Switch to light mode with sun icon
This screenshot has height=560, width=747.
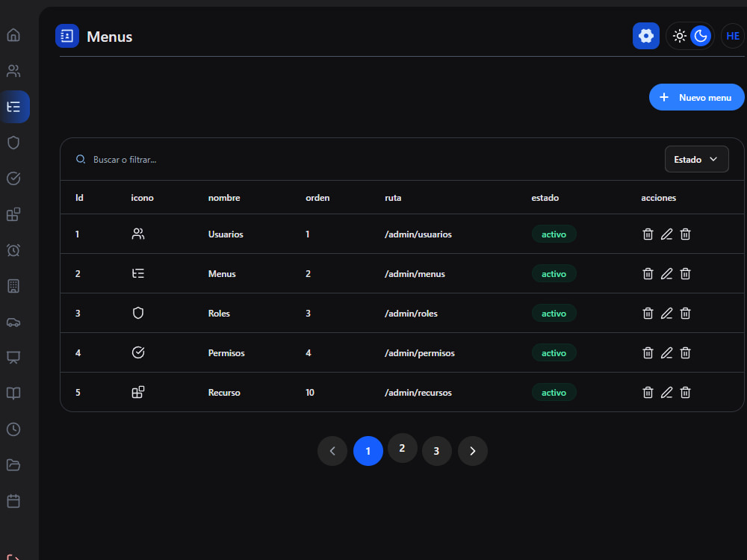(x=679, y=36)
